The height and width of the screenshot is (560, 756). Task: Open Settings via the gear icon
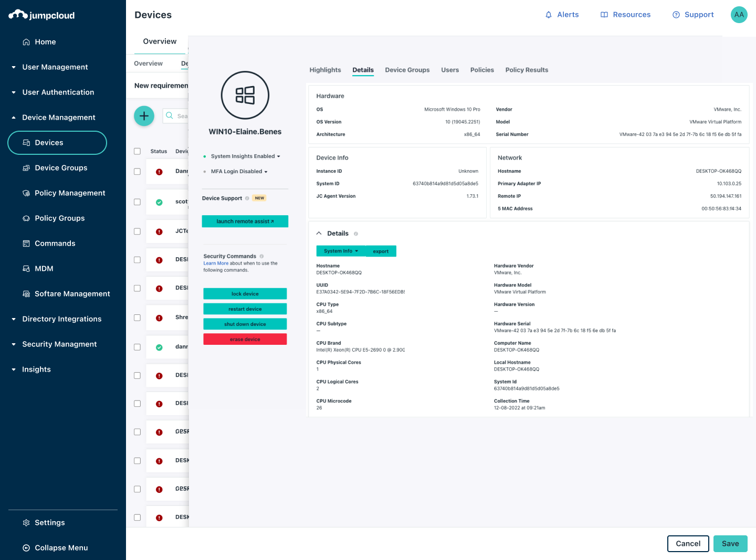pyautogui.click(x=50, y=522)
